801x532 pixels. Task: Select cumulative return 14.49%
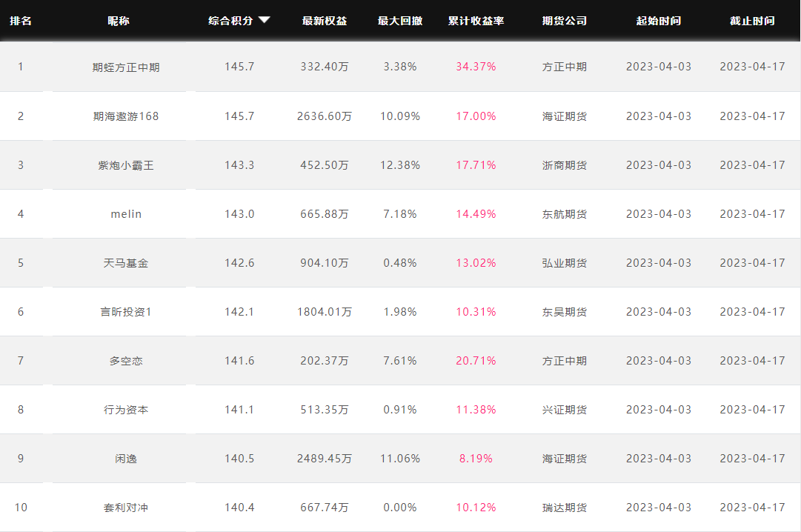(476, 214)
